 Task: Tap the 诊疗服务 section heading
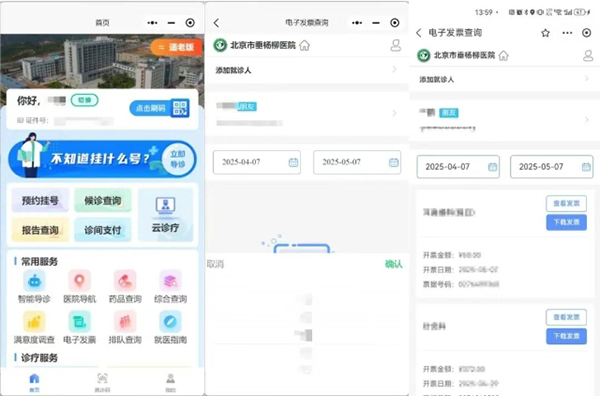[39, 358]
